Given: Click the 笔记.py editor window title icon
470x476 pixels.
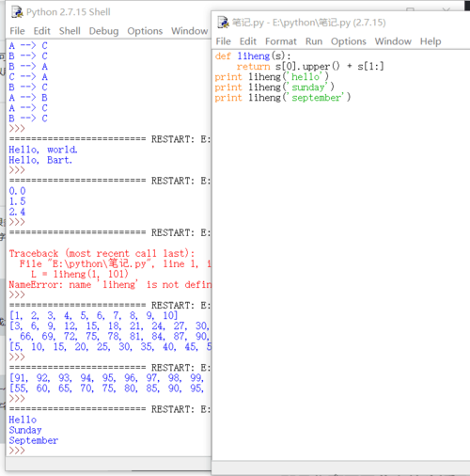Looking at the screenshot, I should [x=223, y=23].
